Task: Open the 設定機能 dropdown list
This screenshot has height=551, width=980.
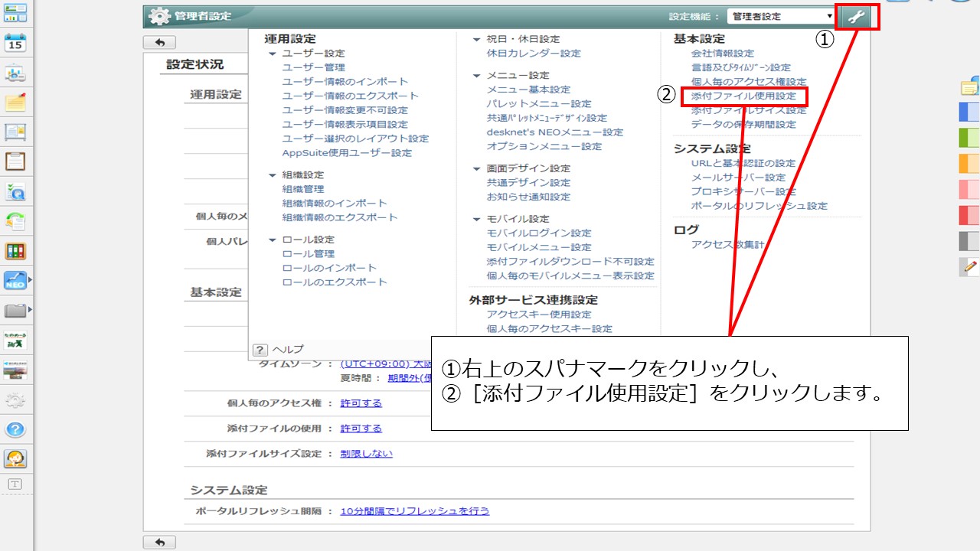Action: [782, 16]
